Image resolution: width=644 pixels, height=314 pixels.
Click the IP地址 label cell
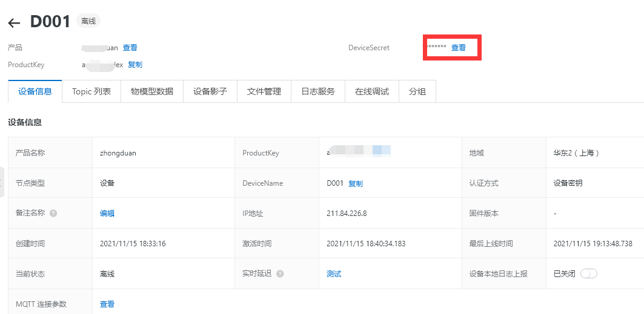[x=277, y=213]
